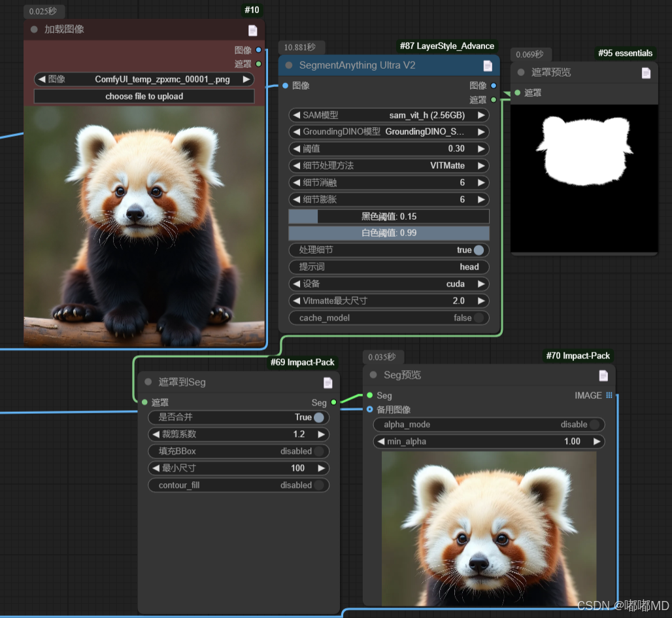Click the 图像 output port of SegmentAnything

point(494,86)
